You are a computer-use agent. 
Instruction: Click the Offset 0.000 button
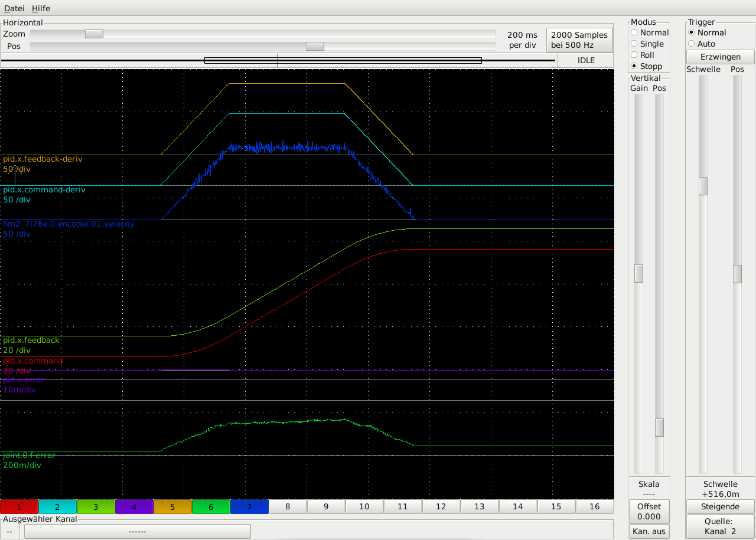pyautogui.click(x=649, y=511)
